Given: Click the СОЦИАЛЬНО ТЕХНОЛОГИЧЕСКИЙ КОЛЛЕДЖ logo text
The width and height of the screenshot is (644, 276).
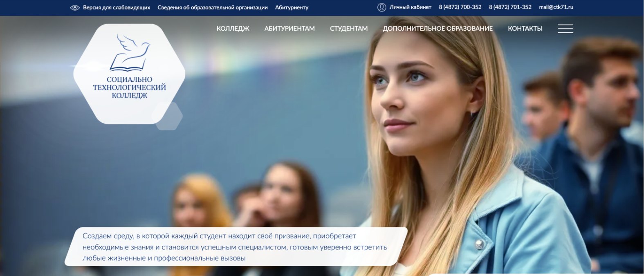Looking at the screenshot, I should point(129,88).
